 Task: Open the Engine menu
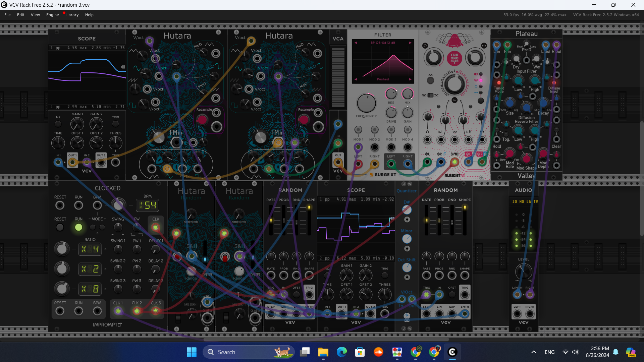pos(52,15)
